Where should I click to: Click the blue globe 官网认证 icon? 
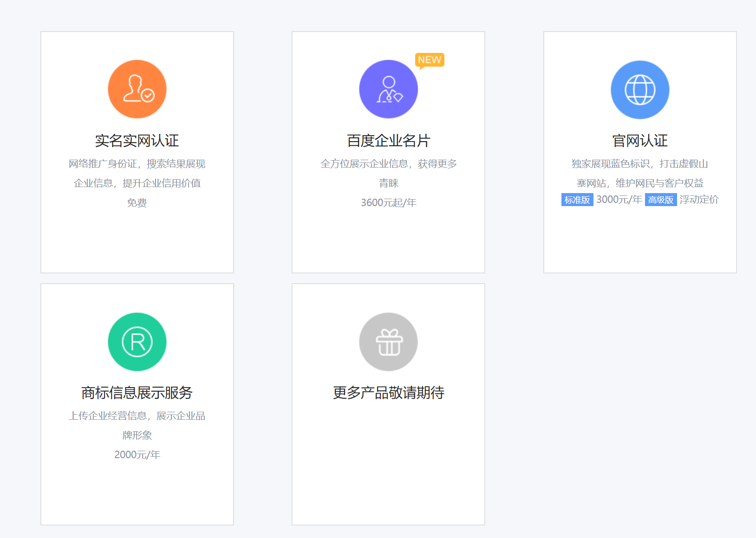[x=640, y=90]
